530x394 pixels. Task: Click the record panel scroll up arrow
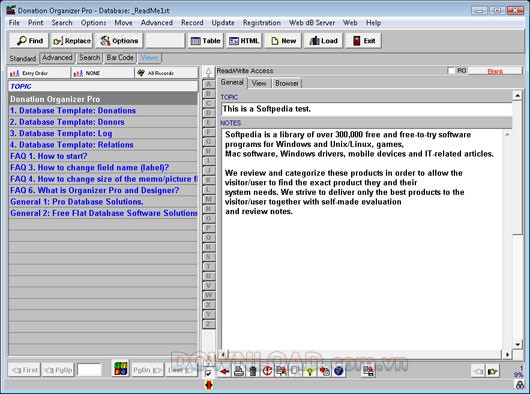tap(517, 96)
